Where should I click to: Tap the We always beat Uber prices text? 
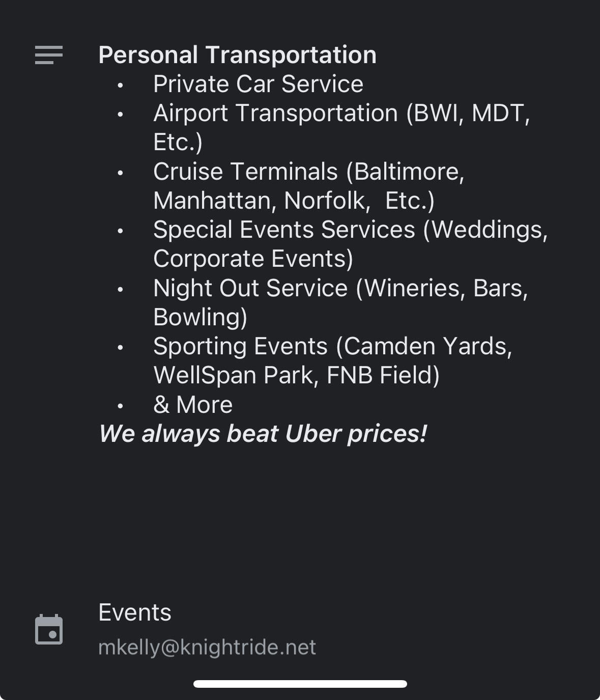pyautogui.click(x=263, y=434)
